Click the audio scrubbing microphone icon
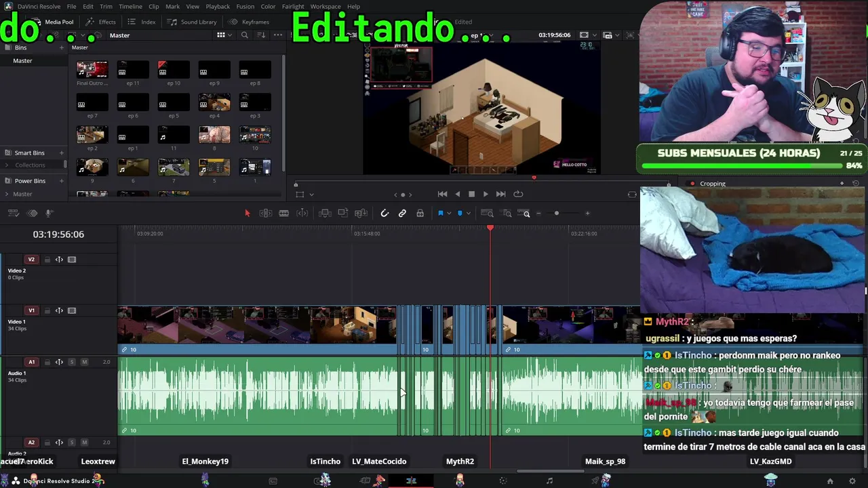This screenshot has height=488, width=868. pos(49,213)
